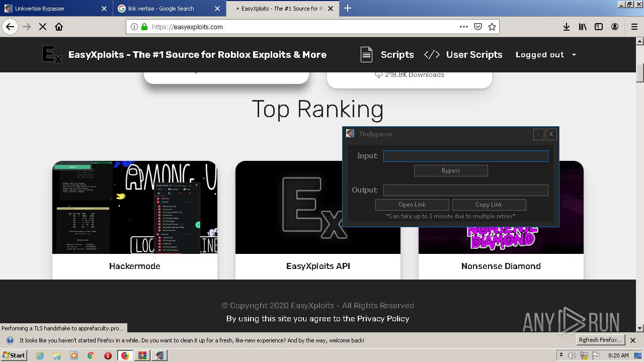Click the Open Link button

coord(412,205)
